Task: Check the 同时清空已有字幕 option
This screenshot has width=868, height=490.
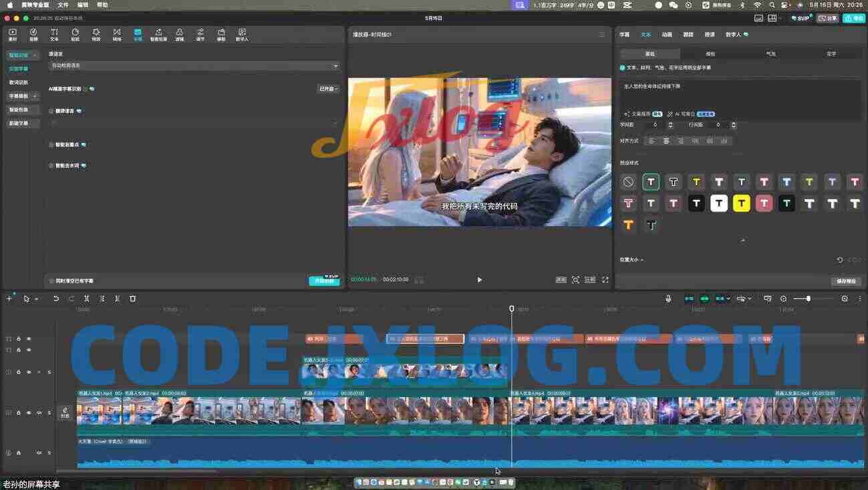Action: pos(51,281)
